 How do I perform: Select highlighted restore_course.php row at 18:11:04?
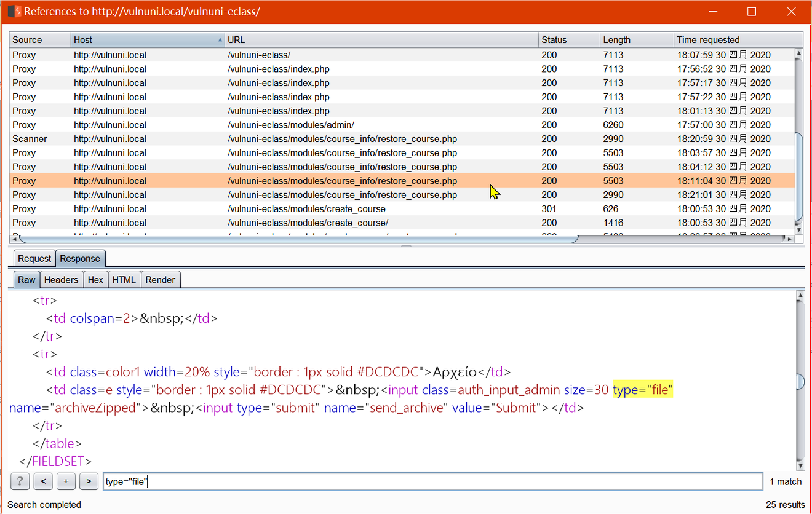point(402,181)
